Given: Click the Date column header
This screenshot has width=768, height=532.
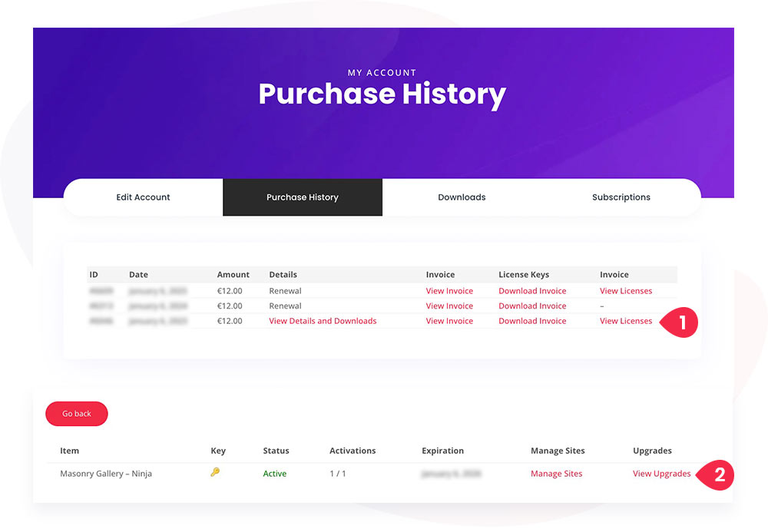Looking at the screenshot, I should (x=138, y=275).
